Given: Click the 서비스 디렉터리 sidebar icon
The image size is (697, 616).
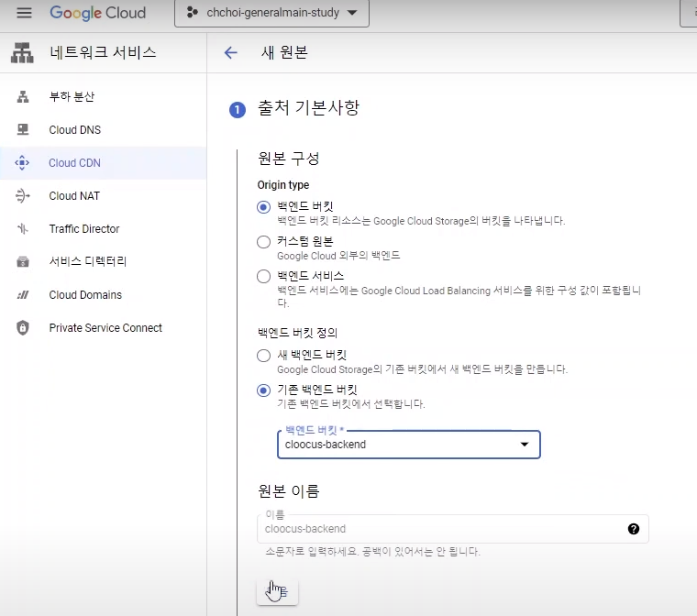Looking at the screenshot, I should 23,262.
